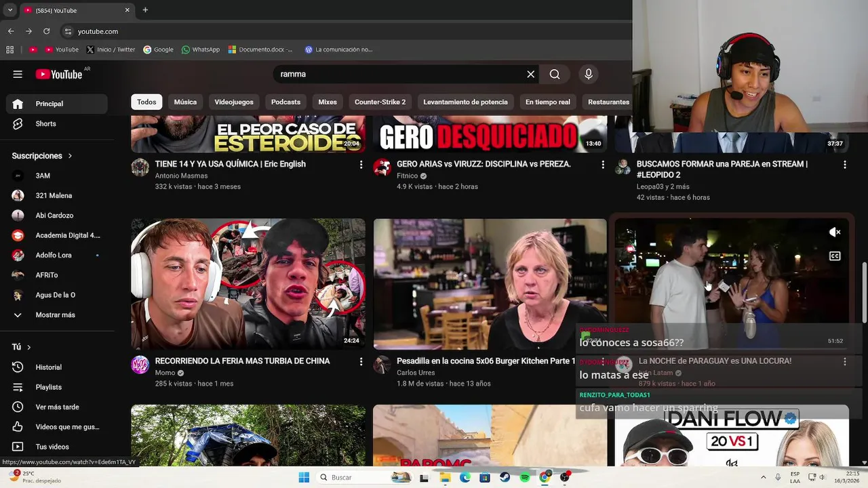Expand Mostrar más subscriptions
Screen dimensions: 868x488
coord(57,315)
